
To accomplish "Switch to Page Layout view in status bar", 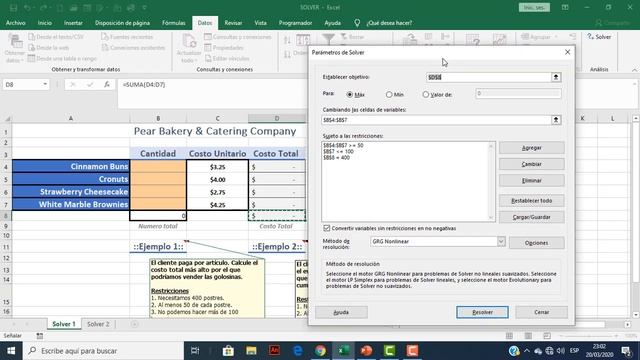I will tap(528, 336).
